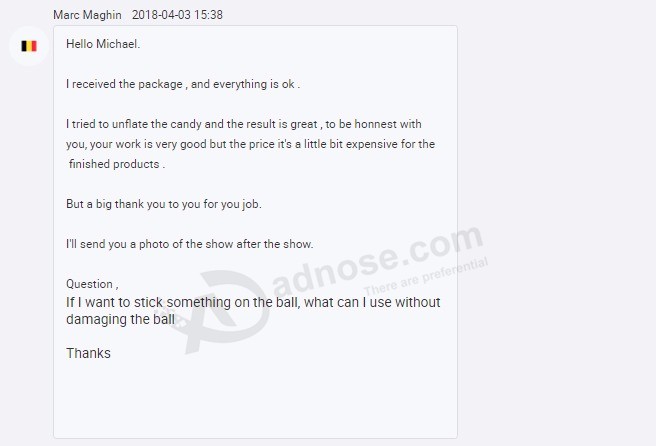Click the message timestamp 2018-04-03 15:38
The image size is (656, 446).
pos(177,15)
